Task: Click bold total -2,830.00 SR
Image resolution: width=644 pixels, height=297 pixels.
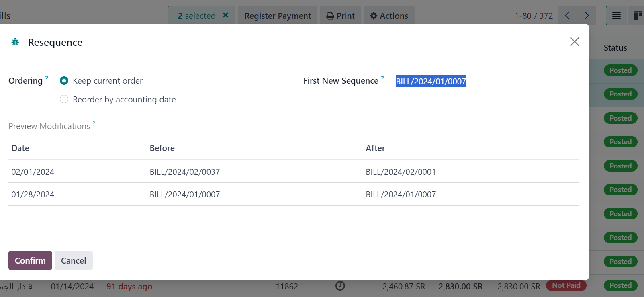Action: click(459, 287)
